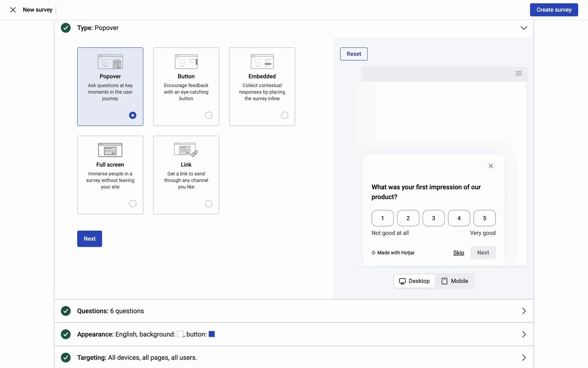
Task: Dismiss the preview survey popover with X
Action: click(491, 166)
